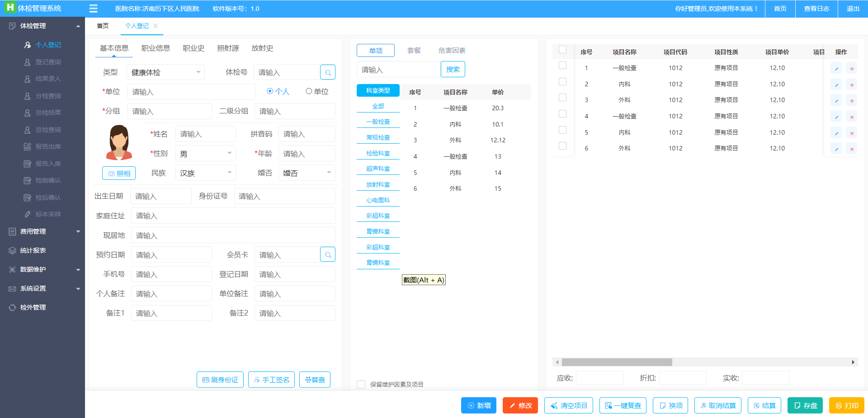Screen dimensions: 868x418
Task: Click search icon beside 会员卡 field
Action: pos(328,255)
